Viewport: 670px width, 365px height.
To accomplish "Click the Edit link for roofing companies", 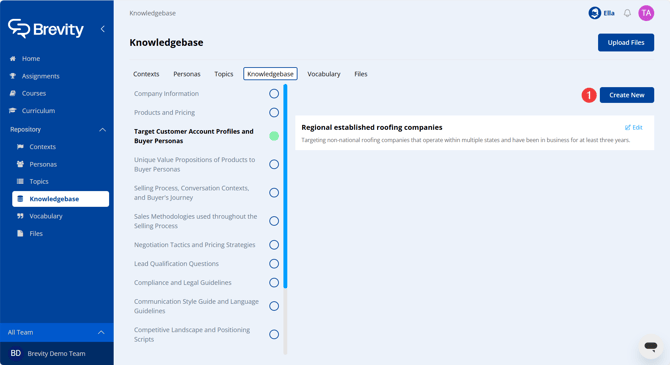I will pos(634,127).
